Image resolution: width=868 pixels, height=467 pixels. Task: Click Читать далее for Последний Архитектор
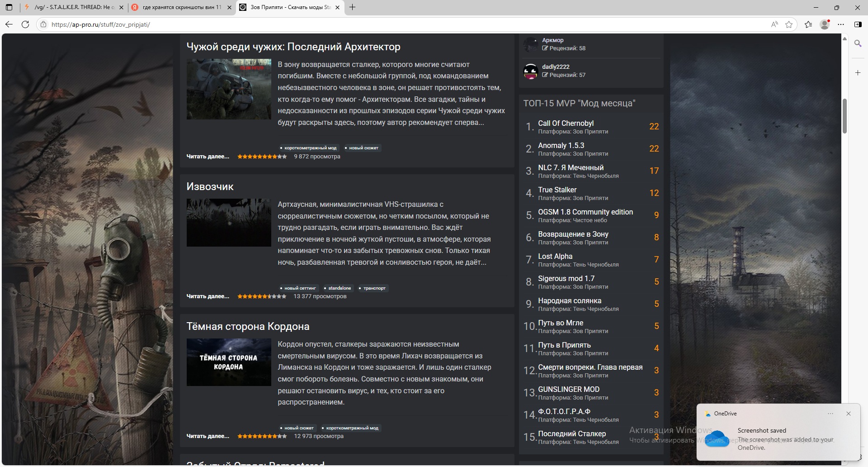click(x=208, y=157)
